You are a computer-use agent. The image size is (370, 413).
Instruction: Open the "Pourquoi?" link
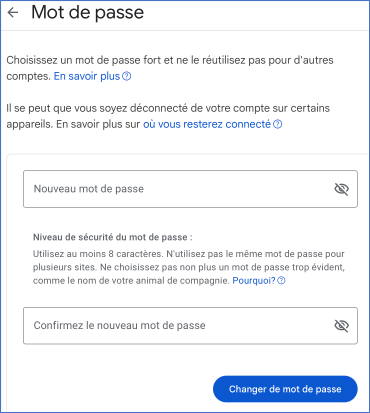(254, 281)
